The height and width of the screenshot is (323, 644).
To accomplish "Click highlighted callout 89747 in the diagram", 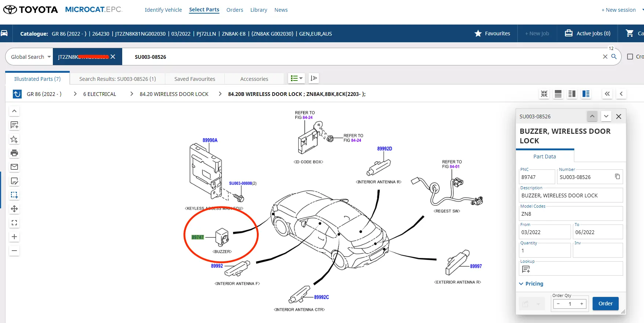I will pos(197,237).
